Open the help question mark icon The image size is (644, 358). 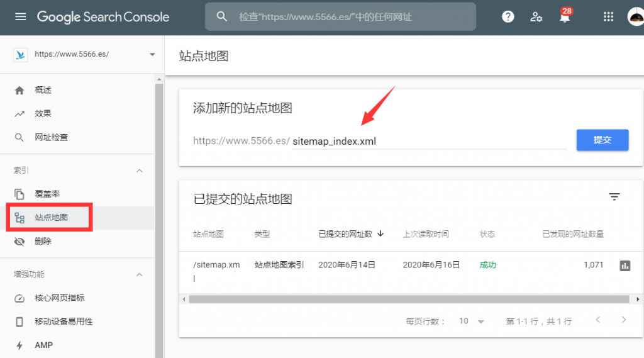tap(508, 17)
